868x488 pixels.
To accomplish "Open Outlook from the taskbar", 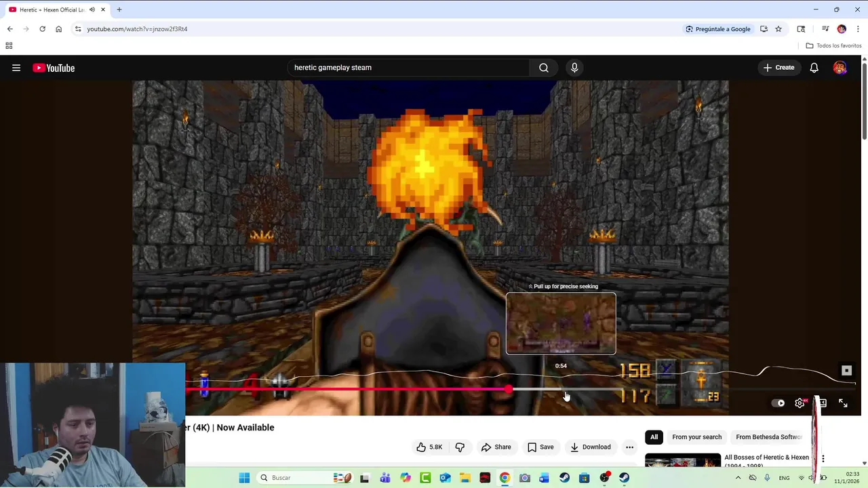I will pos(445,478).
